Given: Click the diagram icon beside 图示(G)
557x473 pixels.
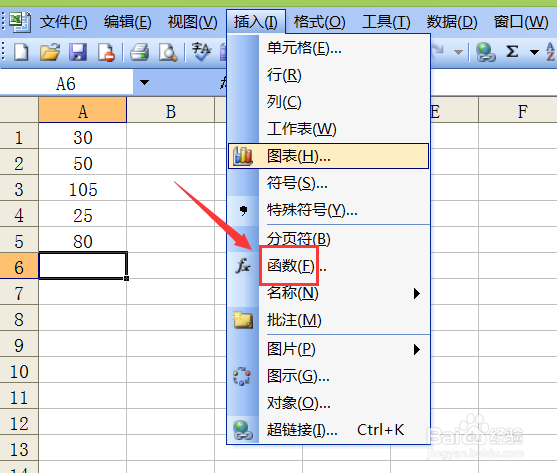Looking at the screenshot, I should coord(242,376).
